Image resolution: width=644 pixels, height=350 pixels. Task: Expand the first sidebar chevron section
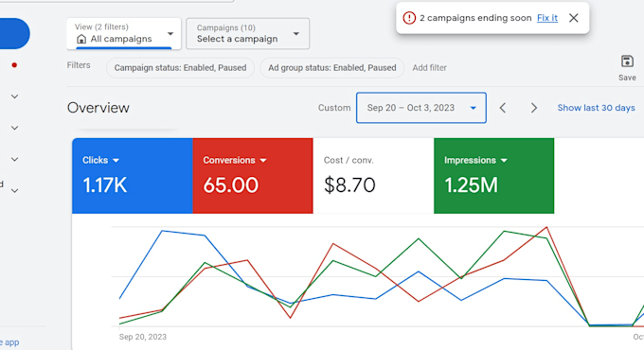click(14, 96)
